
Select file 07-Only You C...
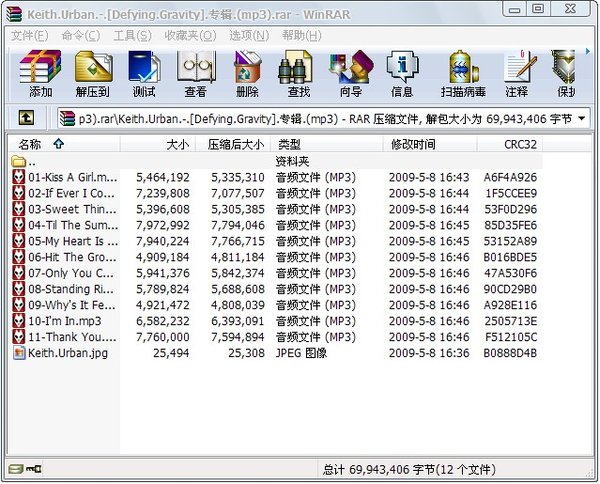tap(71, 273)
